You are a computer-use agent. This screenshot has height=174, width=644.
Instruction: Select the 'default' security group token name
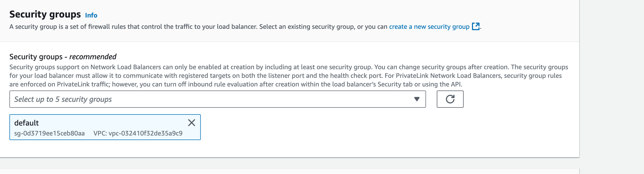pyautogui.click(x=26, y=123)
